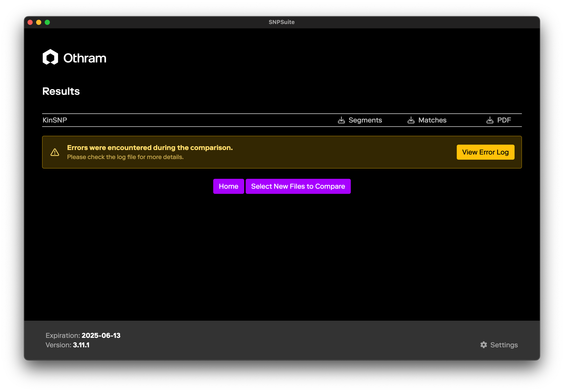Click the Matches download icon
The width and height of the screenshot is (564, 392).
click(411, 120)
